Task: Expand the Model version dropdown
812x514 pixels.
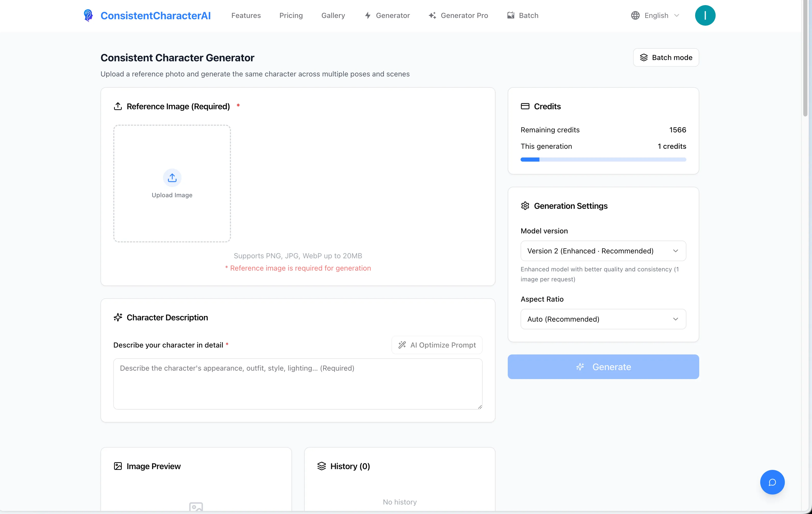Action: tap(603, 251)
